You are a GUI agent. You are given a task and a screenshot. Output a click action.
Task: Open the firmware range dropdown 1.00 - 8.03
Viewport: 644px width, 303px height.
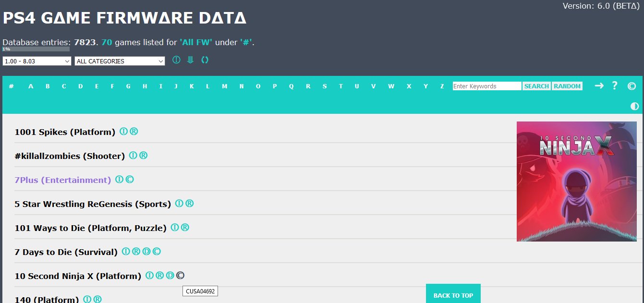[36, 61]
